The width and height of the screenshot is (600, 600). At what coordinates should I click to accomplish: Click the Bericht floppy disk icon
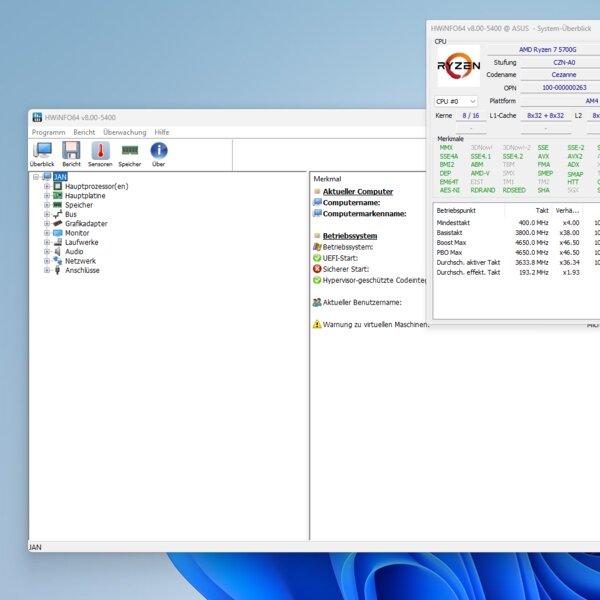71,150
